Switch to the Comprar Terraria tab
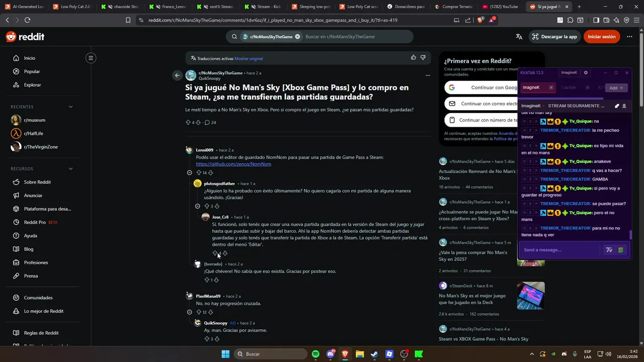644x362 pixels. 453,7
